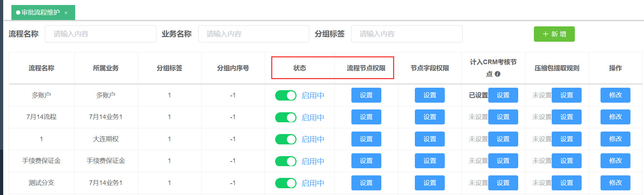Click 压缩包提取规则 设置 in 测试分支 row

coord(567,183)
